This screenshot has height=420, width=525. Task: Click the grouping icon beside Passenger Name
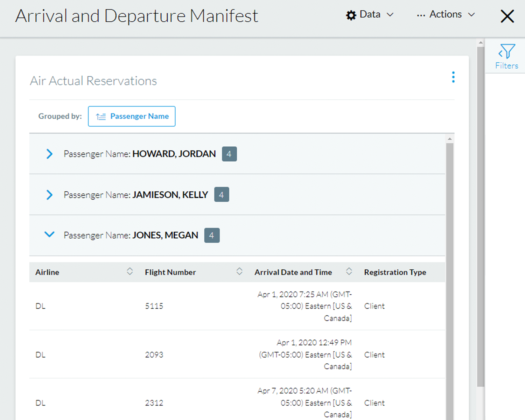click(101, 116)
